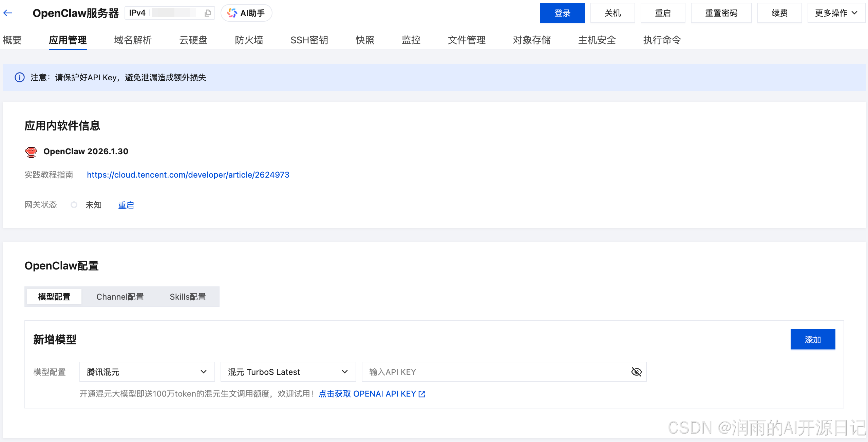Click the external link icon after OPENAI API KEY
This screenshot has width=868, height=442.
point(422,394)
